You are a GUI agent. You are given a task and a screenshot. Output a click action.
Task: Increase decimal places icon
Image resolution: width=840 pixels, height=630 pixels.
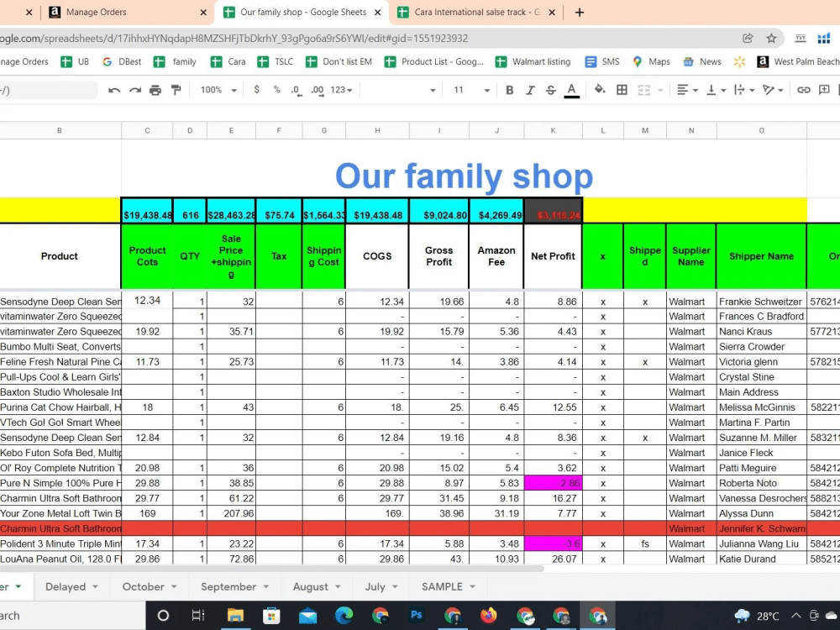[318, 90]
